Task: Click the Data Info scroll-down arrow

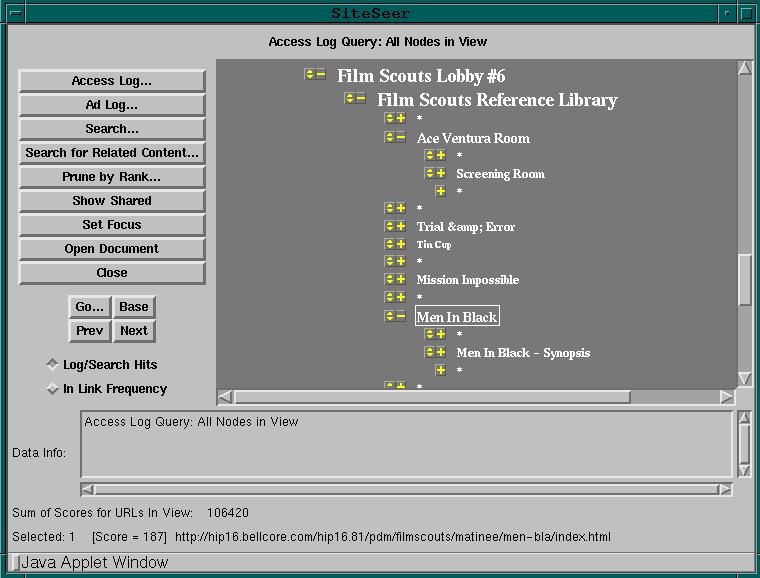Action: point(744,470)
